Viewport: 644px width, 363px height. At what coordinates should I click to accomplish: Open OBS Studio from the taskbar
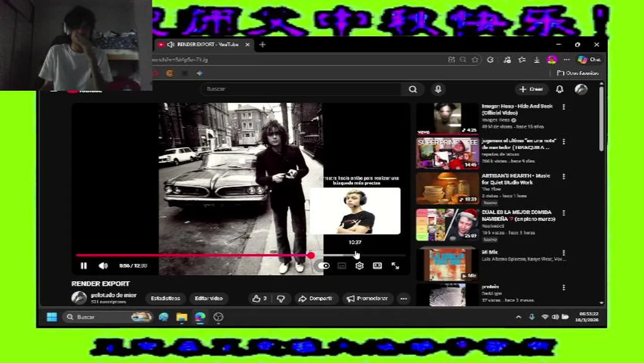pyautogui.click(x=218, y=317)
